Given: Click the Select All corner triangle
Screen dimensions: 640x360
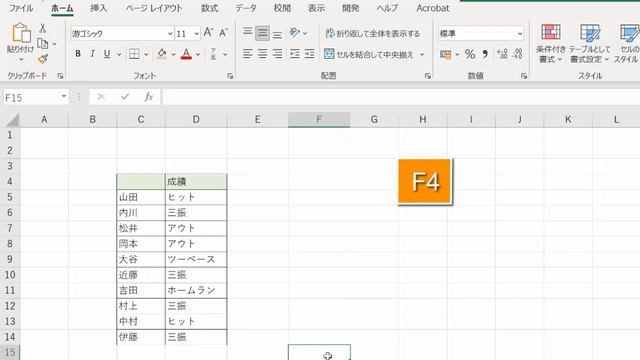Looking at the screenshot, I should click(x=12, y=120).
